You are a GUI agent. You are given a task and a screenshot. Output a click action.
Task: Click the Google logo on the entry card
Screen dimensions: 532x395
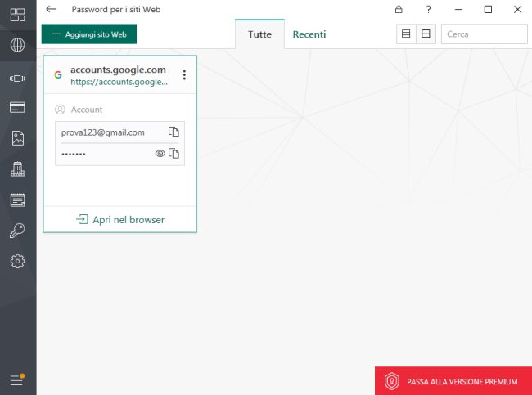[58, 74]
